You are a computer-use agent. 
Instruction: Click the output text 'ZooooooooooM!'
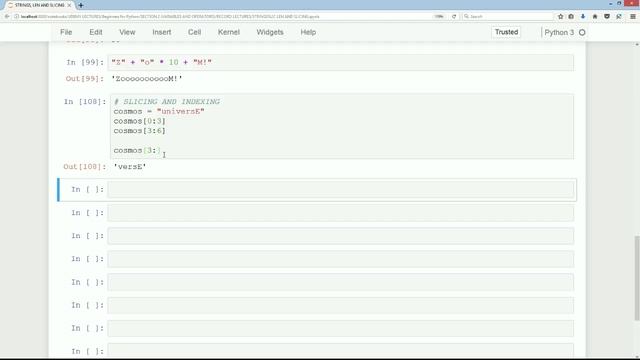[x=147, y=79]
